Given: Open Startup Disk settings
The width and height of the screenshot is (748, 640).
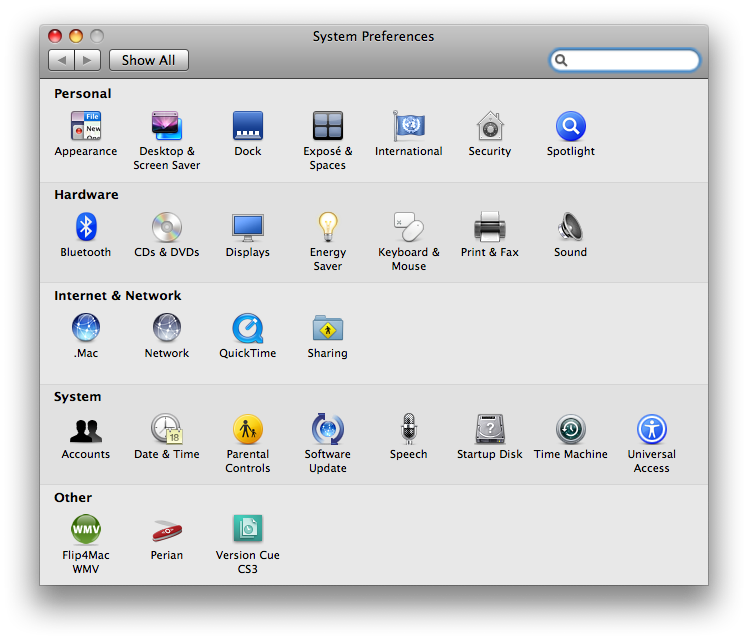Looking at the screenshot, I should coord(490,430).
